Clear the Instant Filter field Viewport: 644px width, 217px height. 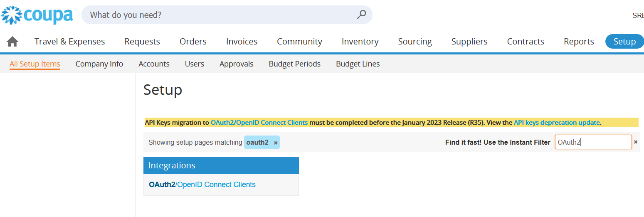[636, 142]
